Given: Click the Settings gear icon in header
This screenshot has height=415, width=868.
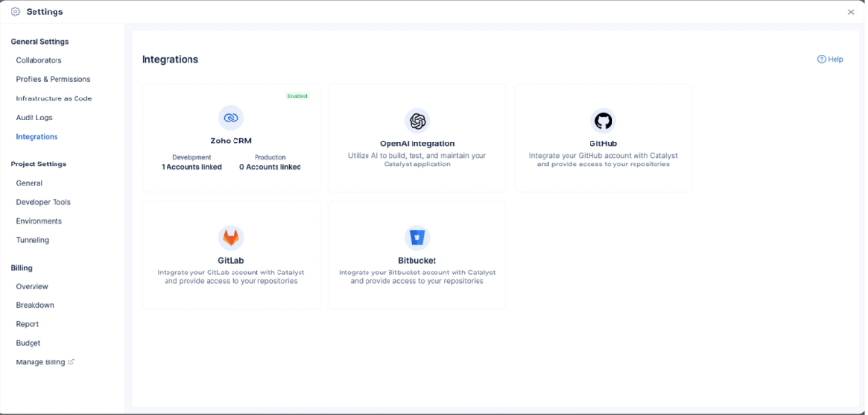Looking at the screenshot, I should pyautogui.click(x=15, y=11).
